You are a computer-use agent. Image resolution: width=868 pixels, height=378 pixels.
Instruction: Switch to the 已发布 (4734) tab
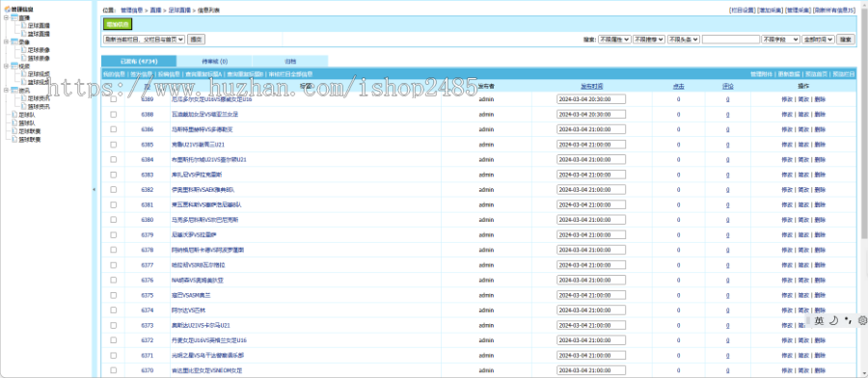(139, 62)
